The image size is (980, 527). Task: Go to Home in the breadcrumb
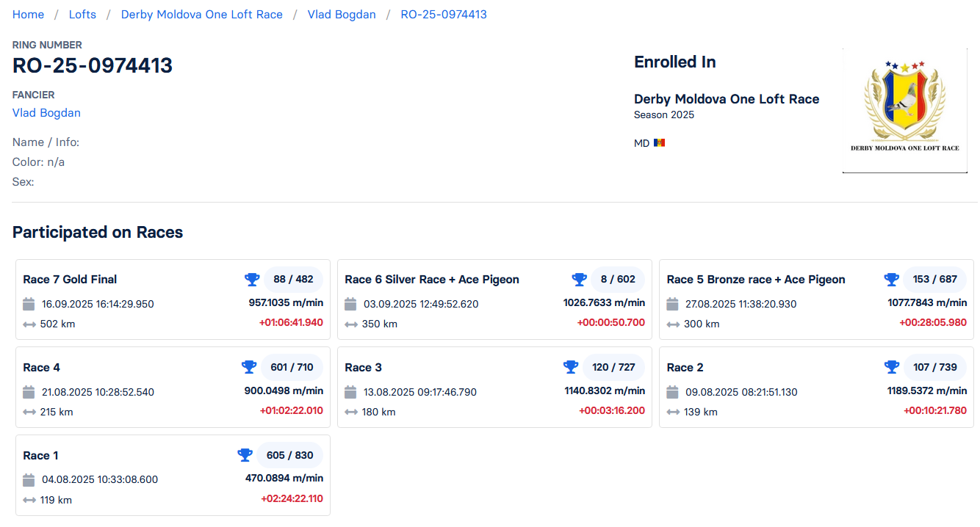(x=28, y=15)
